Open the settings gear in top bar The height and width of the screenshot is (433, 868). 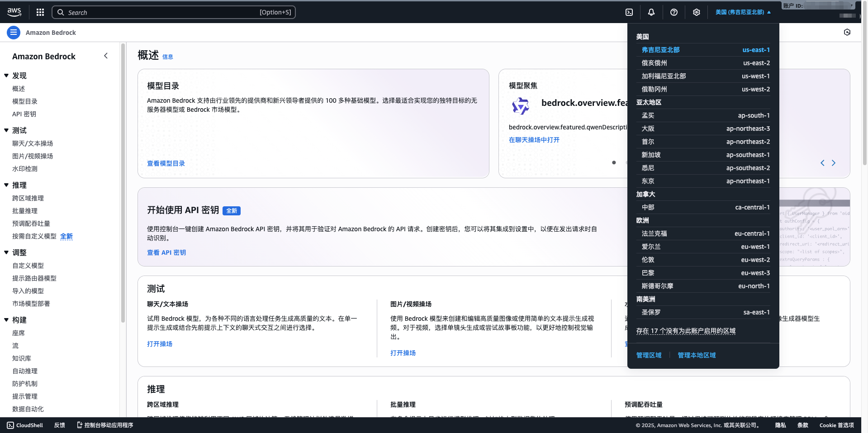[x=696, y=12]
